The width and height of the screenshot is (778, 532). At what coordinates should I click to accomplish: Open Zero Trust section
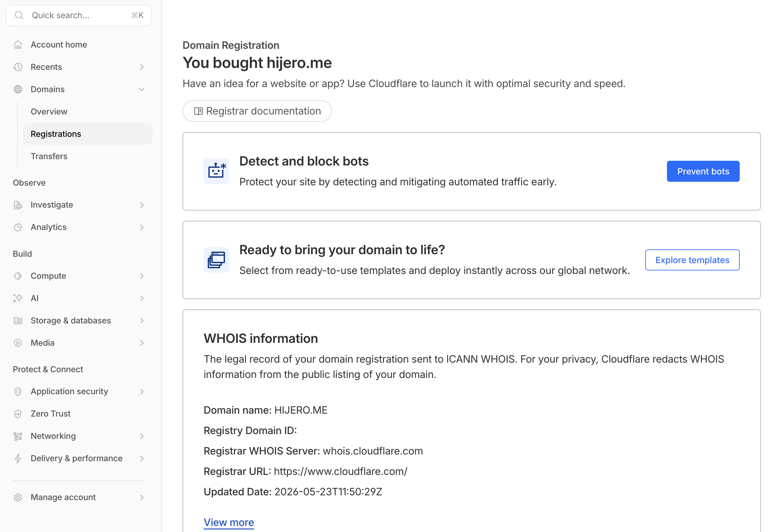click(x=79, y=414)
